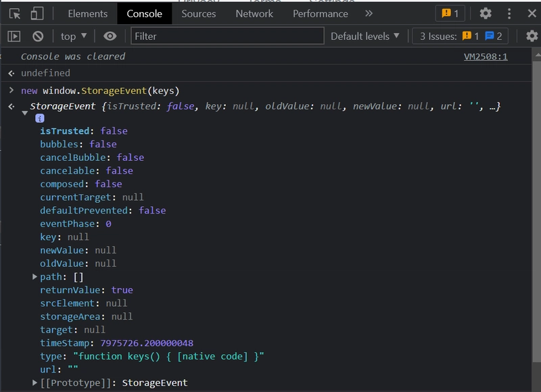
Task: Click the srcElement: null property
Action: coord(83,303)
